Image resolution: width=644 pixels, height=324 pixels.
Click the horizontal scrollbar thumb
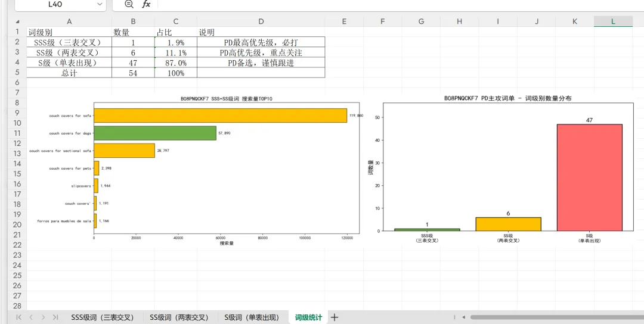tap(557, 317)
